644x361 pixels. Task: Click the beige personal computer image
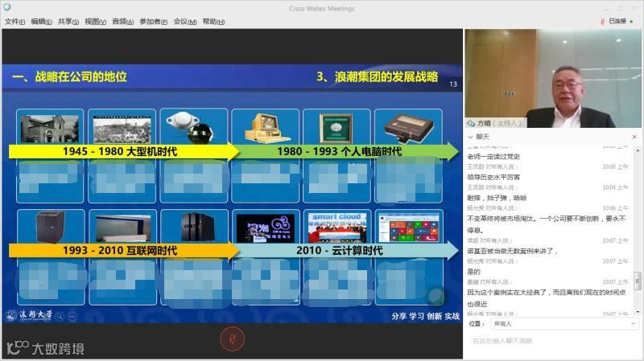[x=266, y=129]
